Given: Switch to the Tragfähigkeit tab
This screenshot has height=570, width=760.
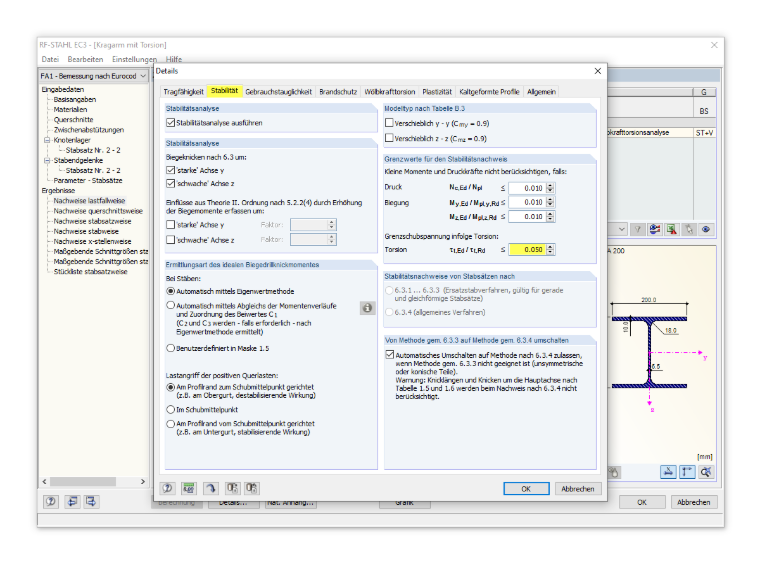Looking at the screenshot, I should pyautogui.click(x=183, y=92).
